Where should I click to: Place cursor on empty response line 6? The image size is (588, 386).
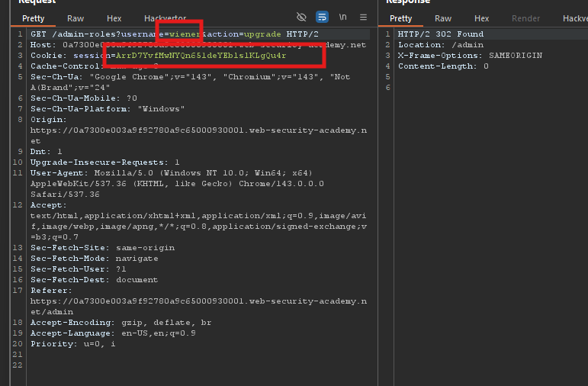click(x=491, y=88)
